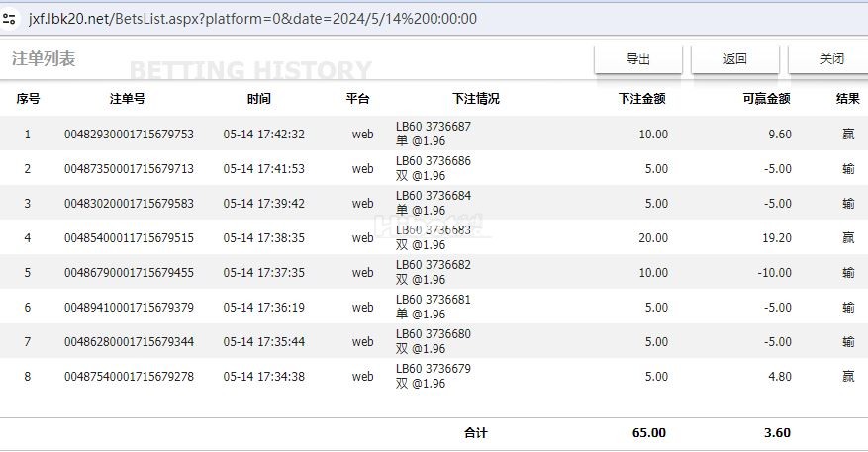
Task: Close the betting list with 关闭 button
Action: point(829,59)
